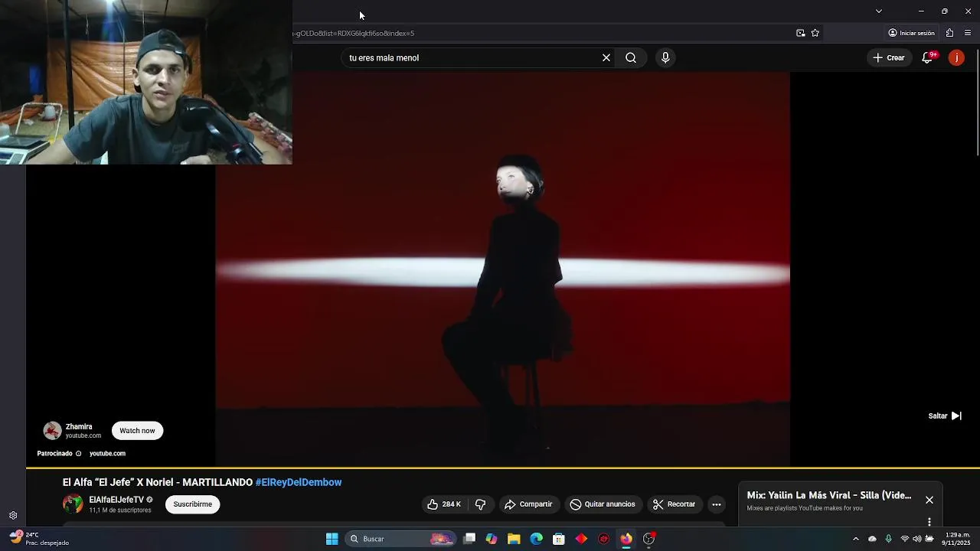Click the yellow ad progress bar
The height and width of the screenshot is (551, 980).
(503, 468)
